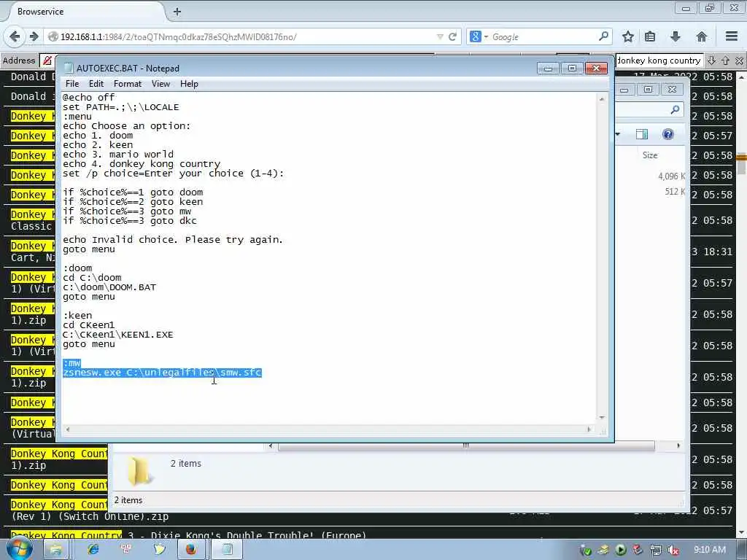Screen dimensions: 747x560
Task: Open Notepad's Help menu
Action: pos(189,84)
